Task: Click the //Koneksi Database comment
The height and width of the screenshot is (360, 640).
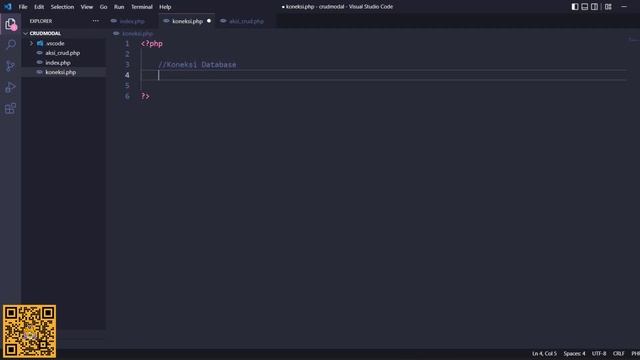Action: (x=197, y=64)
